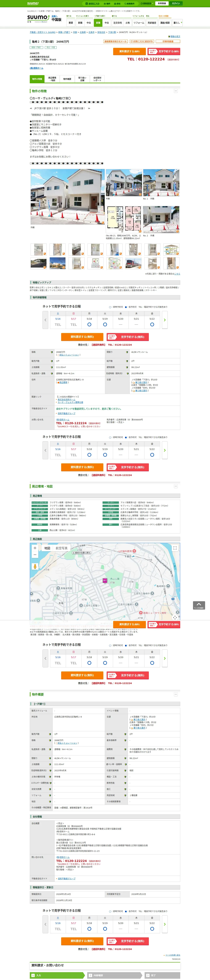
Task: Show previous week in calendar under 物件詳細情報
Action: click(45, 320)
